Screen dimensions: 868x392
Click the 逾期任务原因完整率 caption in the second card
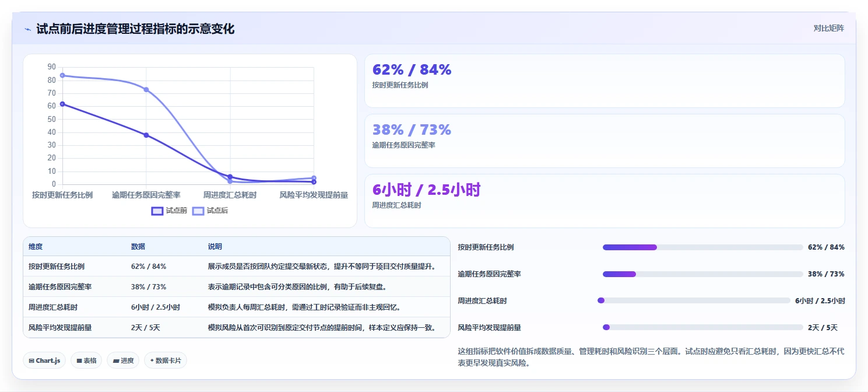click(x=404, y=145)
